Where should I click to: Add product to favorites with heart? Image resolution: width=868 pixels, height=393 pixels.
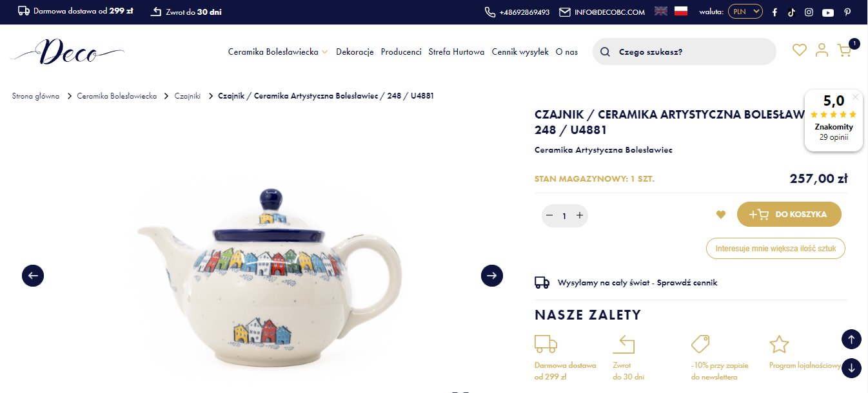pyautogui.click(x=721, y=215)
